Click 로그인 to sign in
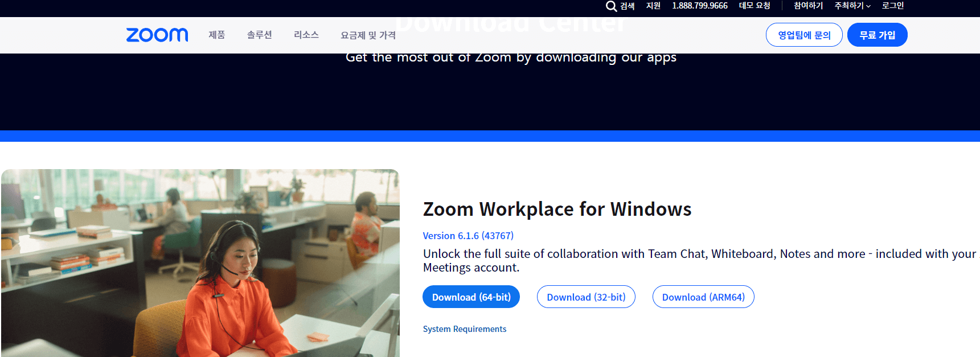Screen dimensions: 980x357 point(893,6)
